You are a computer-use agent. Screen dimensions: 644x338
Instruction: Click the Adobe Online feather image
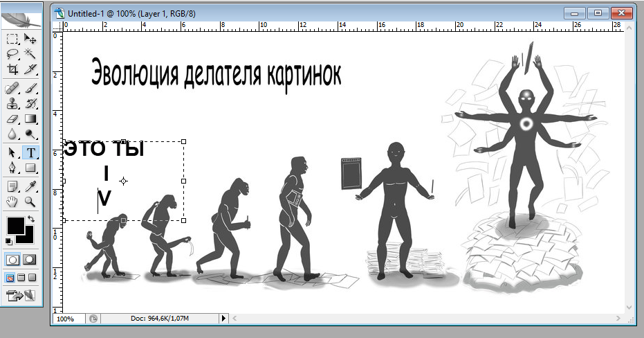[21, 20]
